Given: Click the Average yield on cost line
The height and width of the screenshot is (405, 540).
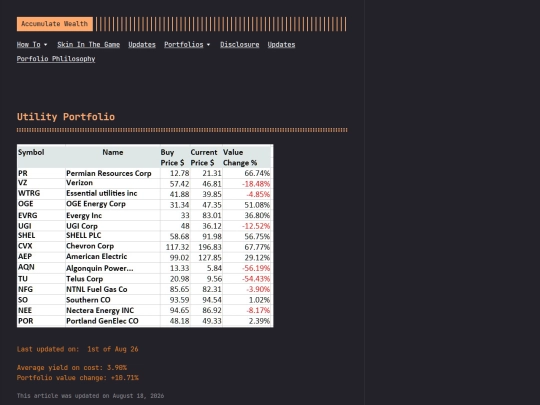Looking at the screenshot, I should [72, 368].
